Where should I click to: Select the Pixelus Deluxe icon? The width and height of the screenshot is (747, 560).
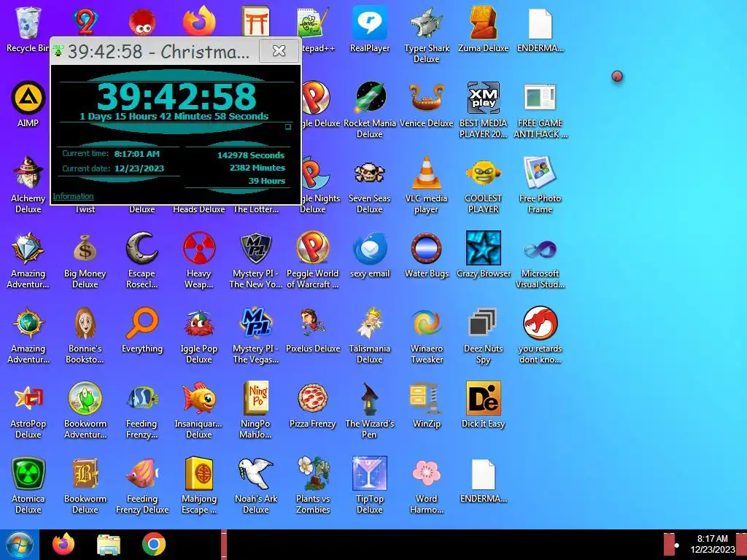(x=312, y=322)
